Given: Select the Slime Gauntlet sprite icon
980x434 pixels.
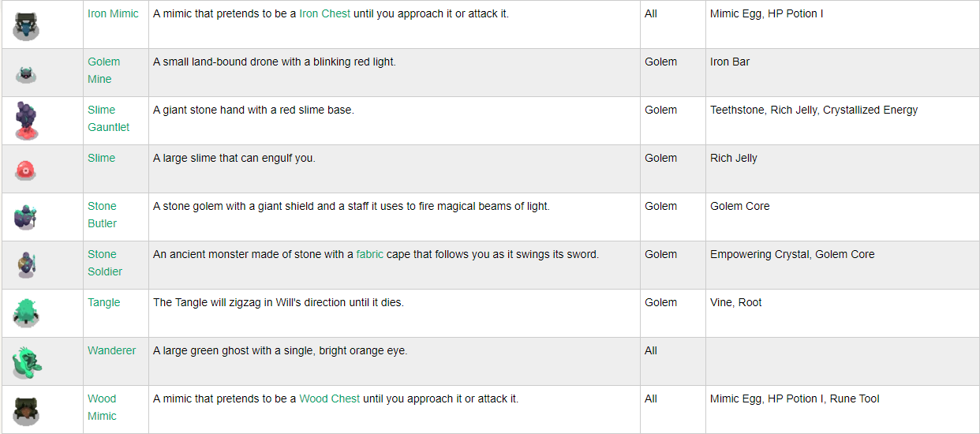Looking at the screenshot, I should pyautogui.click(x=26, y=121).
